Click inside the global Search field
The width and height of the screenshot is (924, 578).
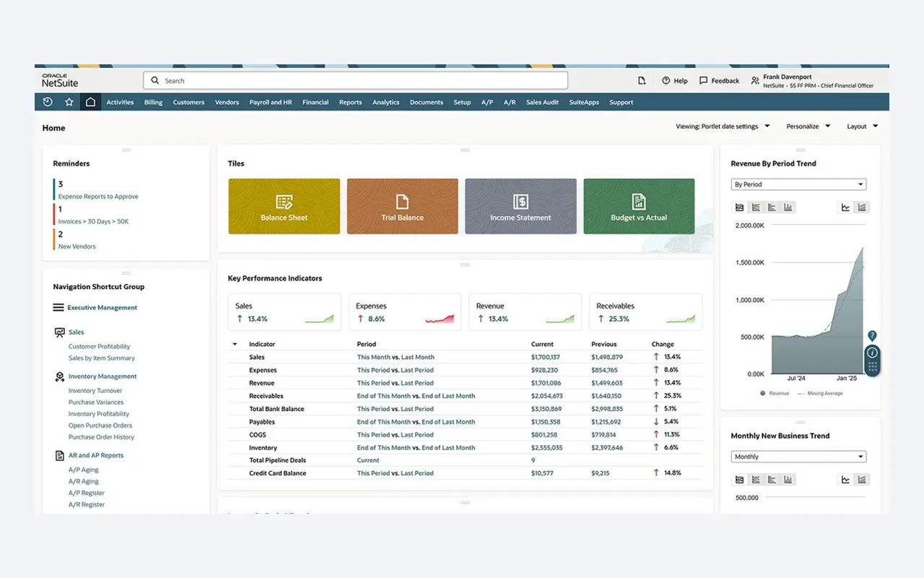[x=355, y=81]
